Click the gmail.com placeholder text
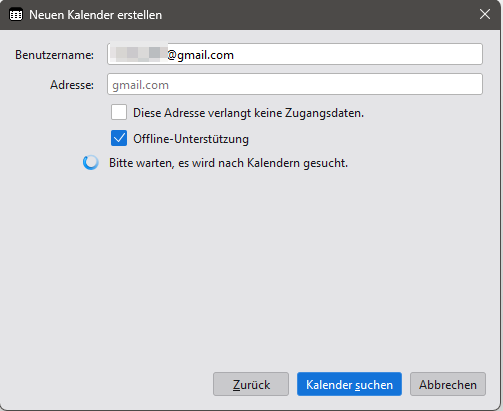This screenshot has width=503, height=411. pos(140,85)
